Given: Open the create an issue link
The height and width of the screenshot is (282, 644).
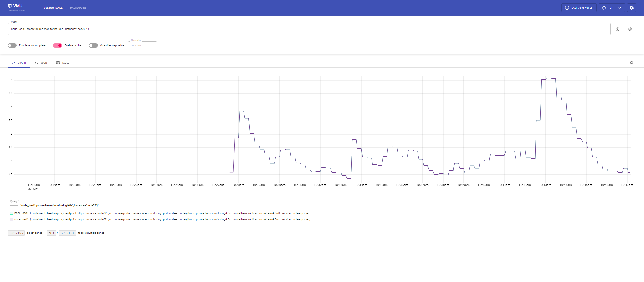Looking at the screenshot, I should click(x=16, y=11).
